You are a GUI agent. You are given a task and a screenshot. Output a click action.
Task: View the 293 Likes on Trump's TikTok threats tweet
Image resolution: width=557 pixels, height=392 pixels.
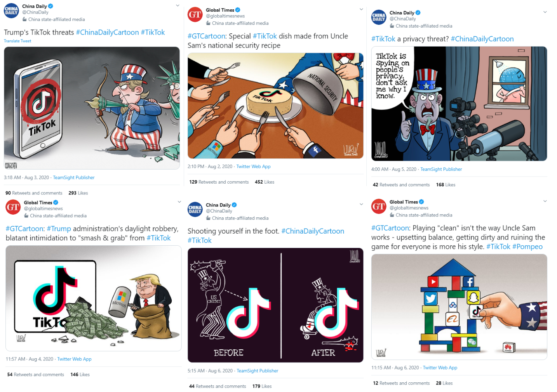(x=78, y=193)
